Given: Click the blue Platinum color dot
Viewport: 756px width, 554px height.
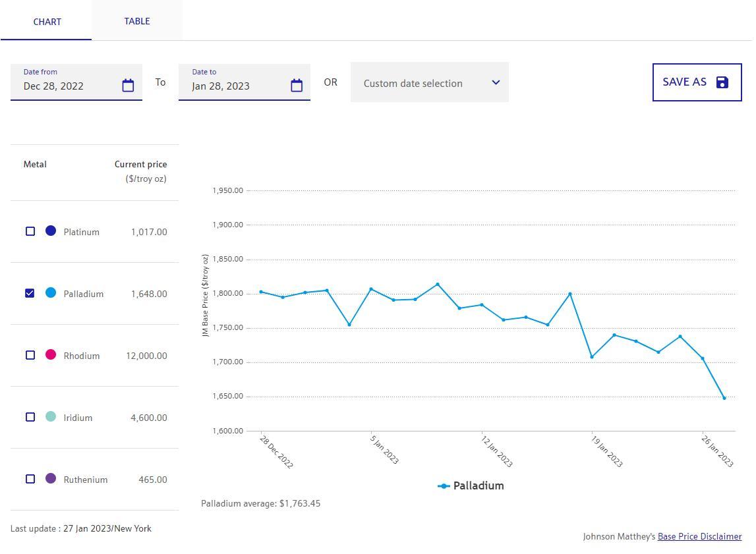Looking at the screenshot, I should [51, 231].
